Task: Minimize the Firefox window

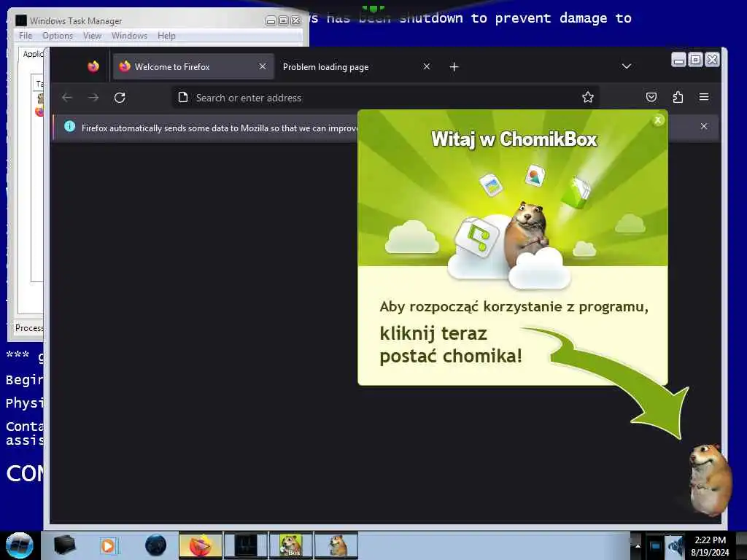Action: point(679,60)
